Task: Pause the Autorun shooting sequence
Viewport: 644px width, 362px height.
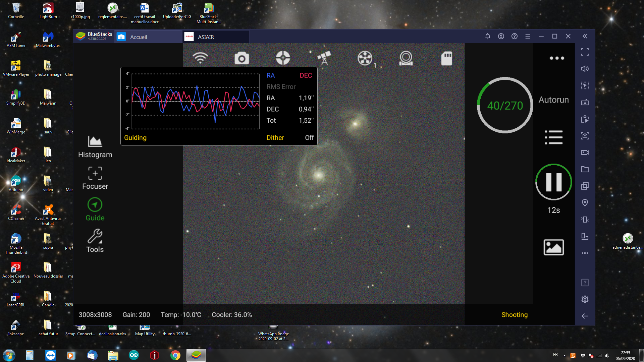Action: 553,182
